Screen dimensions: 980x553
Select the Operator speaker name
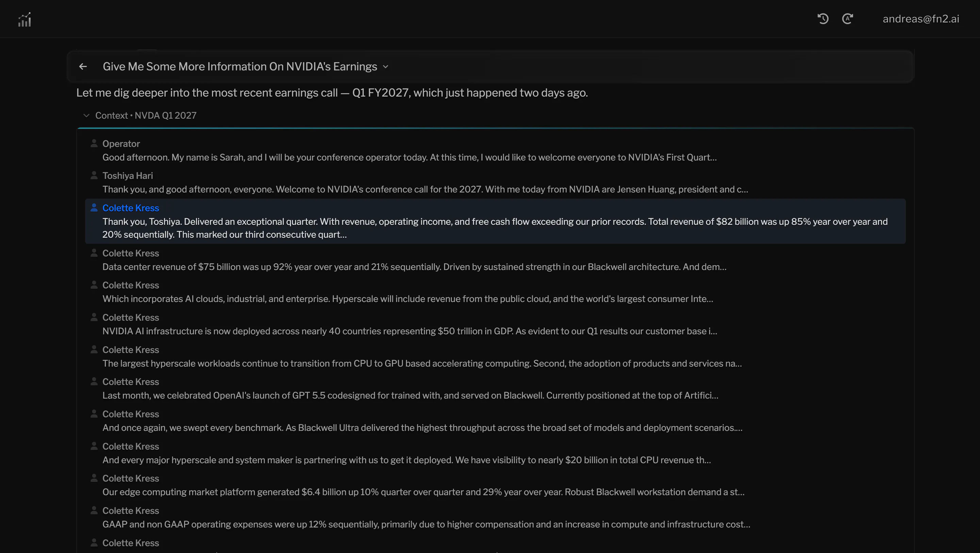click(x=121, y=144)
